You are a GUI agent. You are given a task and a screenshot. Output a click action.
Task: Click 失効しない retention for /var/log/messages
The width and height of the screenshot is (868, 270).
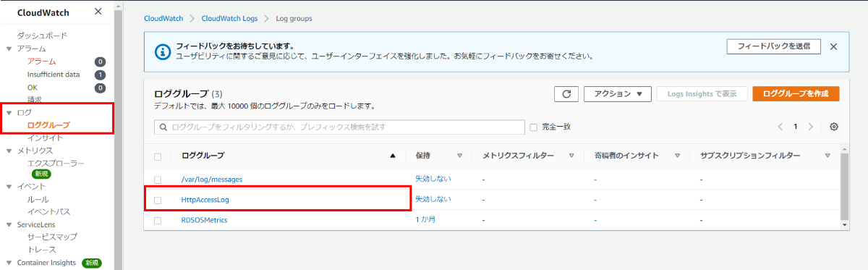tap(433, 179)
